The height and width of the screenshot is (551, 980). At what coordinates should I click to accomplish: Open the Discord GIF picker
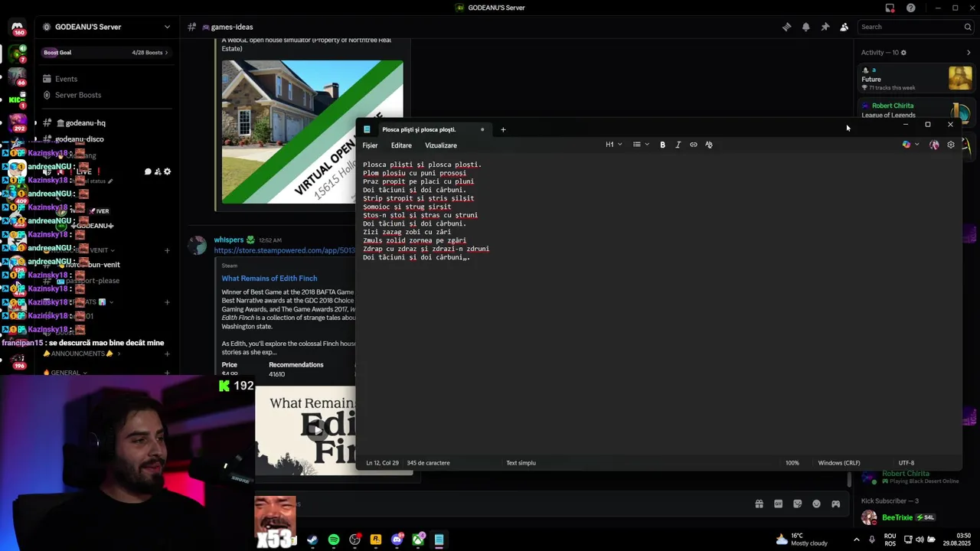pyautogui.click(x=778, y=504)
